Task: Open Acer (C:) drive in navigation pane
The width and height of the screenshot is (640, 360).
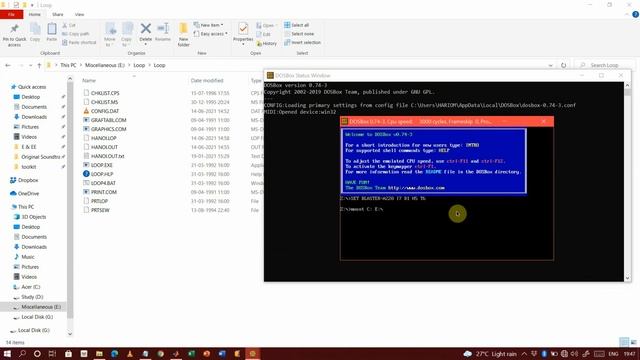Action: coord(30,287)
